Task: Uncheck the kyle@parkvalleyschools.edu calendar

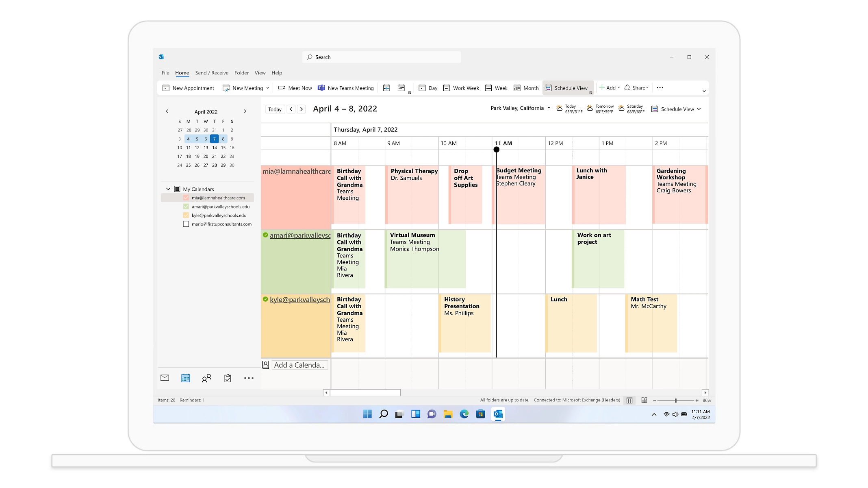Action: click(186, 215)
